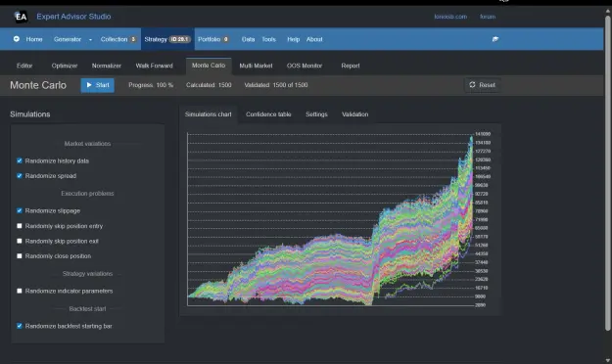Select the Strategy ID 29.1 nav item

167,39
